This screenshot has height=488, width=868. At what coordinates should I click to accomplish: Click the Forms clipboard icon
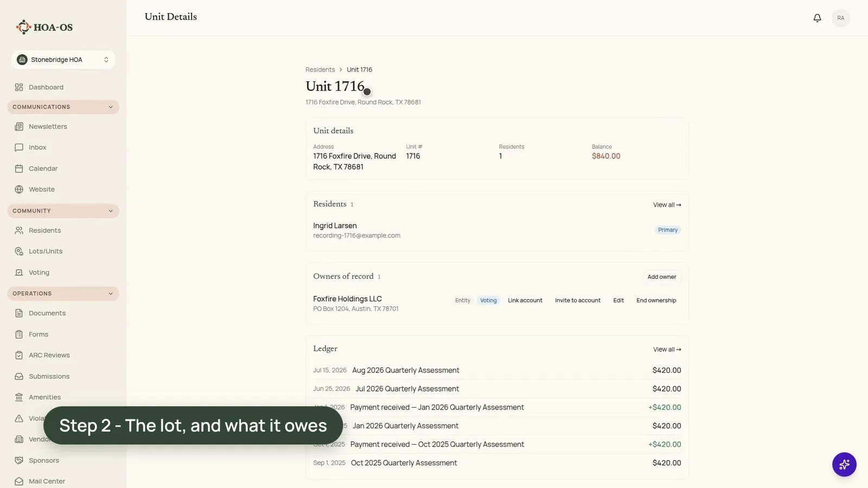(19, 335)
